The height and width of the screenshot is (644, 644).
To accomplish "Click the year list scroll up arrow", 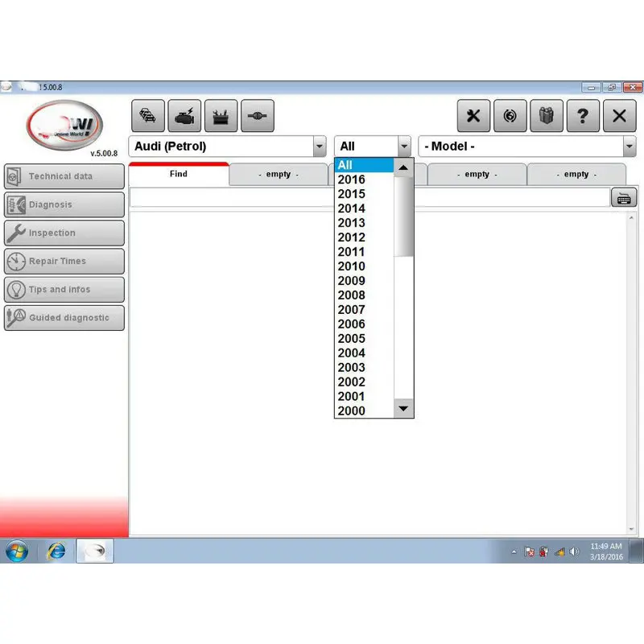I will (403, 167).
